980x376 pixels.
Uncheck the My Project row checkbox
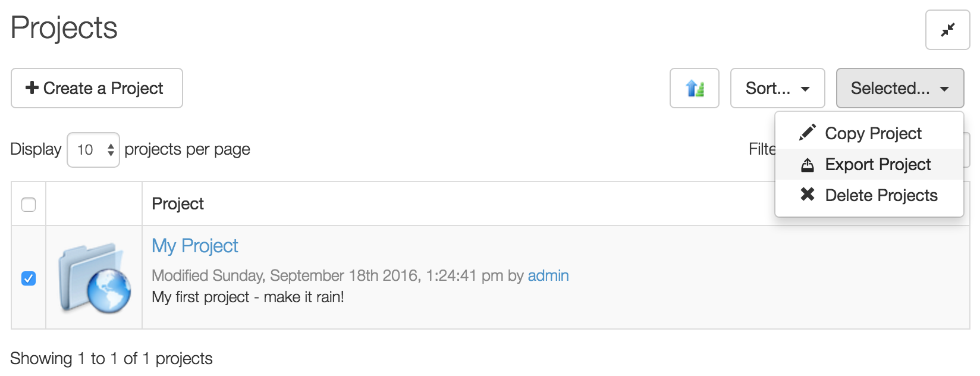coord(29,278)
